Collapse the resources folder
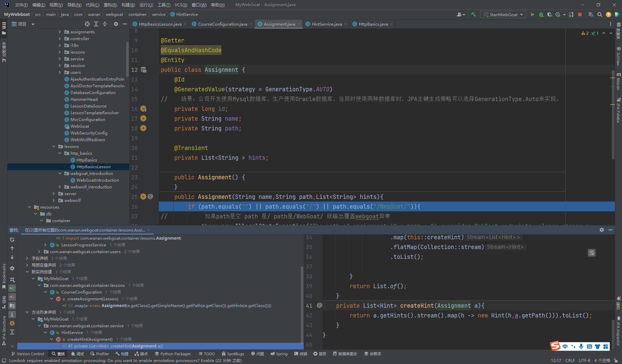Screen dimensions: 622x364 point(29,207)
